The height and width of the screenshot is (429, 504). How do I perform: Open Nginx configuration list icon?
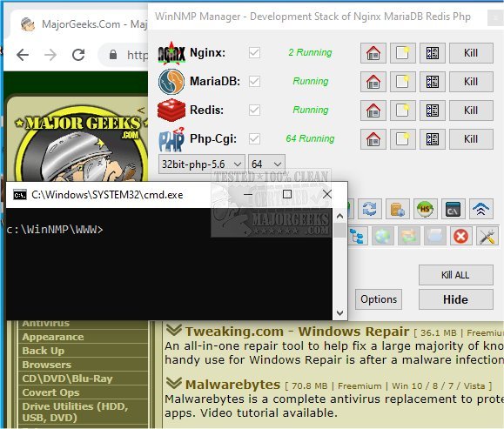tap(433, 53)
